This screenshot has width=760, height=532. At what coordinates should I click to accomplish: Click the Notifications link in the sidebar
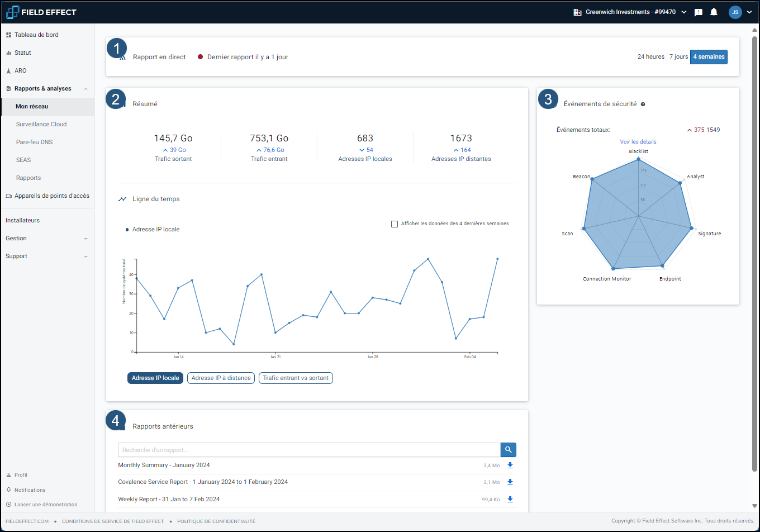[x=30, y=490]
